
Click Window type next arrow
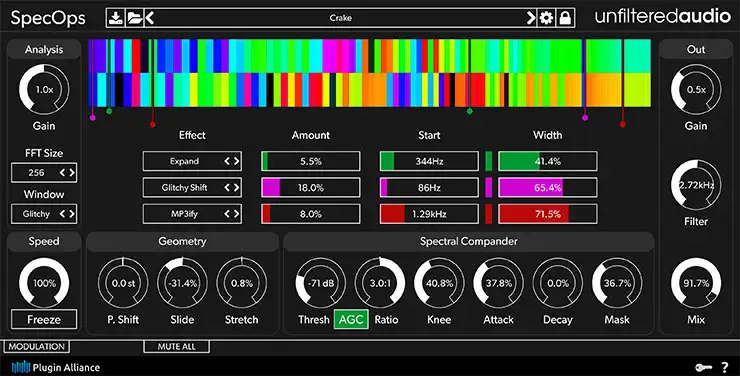coord(72,214)
